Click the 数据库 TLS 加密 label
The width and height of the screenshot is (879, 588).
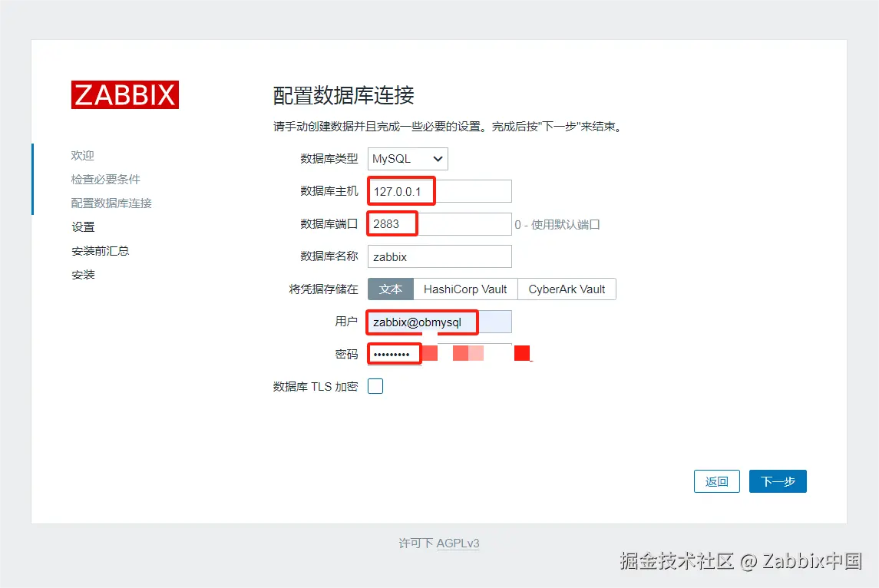click(x=316, y=387)
